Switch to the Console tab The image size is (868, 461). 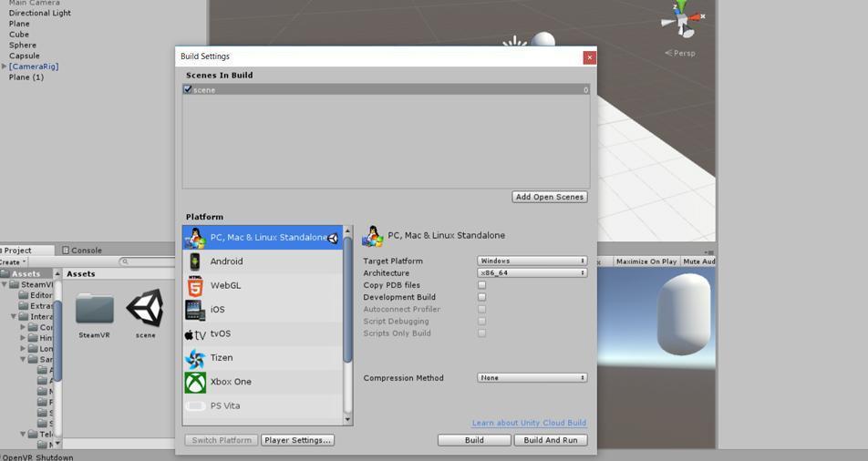click(82, 251)
